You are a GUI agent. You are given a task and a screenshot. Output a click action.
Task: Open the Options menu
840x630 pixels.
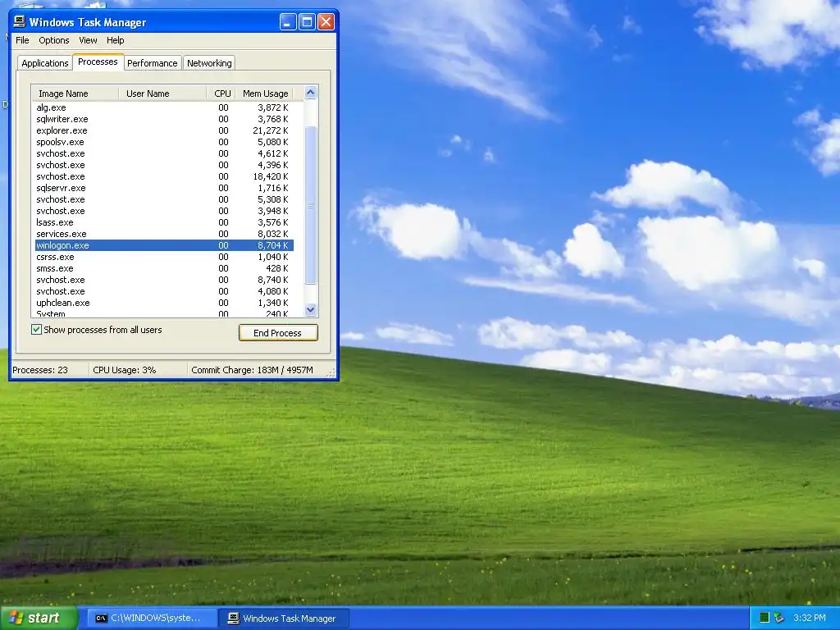click(53, 40)
